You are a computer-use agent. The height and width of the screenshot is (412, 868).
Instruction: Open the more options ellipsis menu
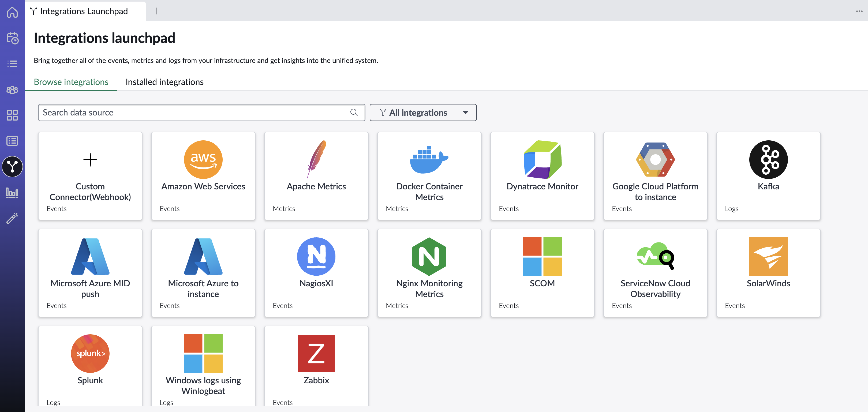coord(859,11)
